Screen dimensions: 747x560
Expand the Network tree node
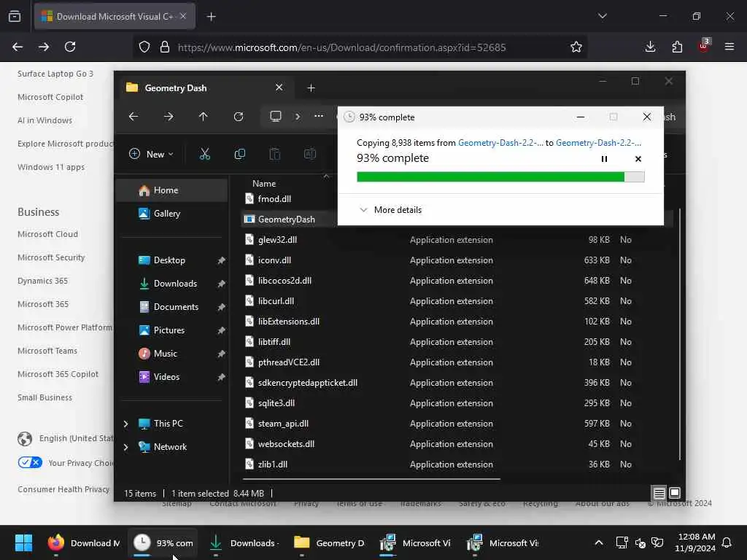[125, 447]
